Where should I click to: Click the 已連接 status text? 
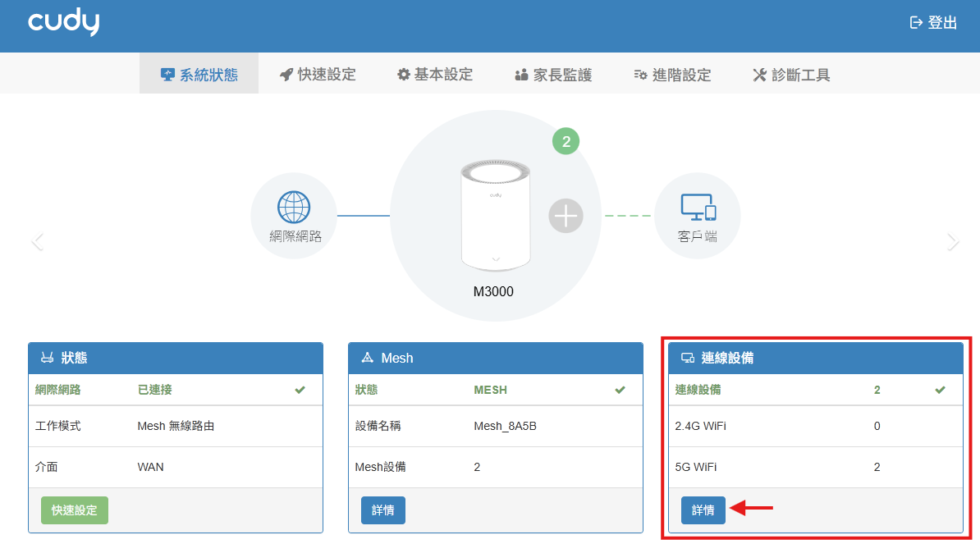154,390
